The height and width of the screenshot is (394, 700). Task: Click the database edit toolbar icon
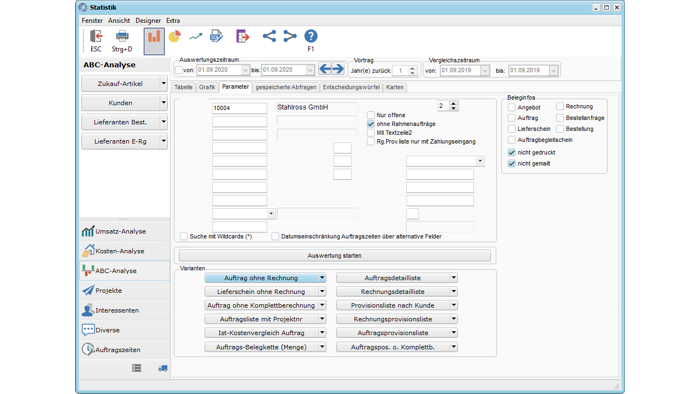point(217,36)
